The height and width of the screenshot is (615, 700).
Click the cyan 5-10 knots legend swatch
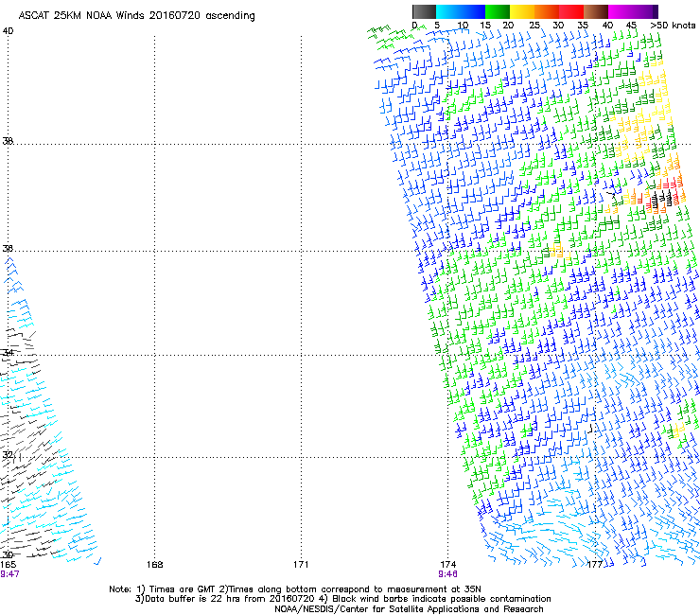[448, 11]
